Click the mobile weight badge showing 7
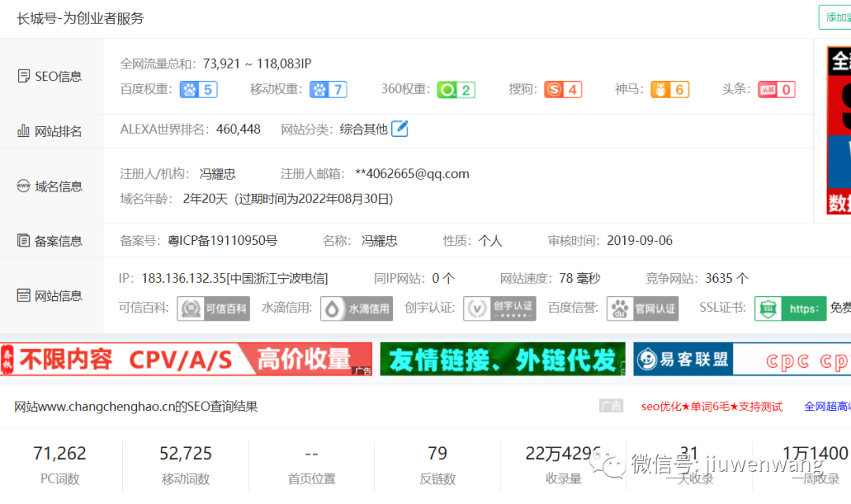Image resolution: width=851 pixels, height=504 pixels. coord(329,90)
